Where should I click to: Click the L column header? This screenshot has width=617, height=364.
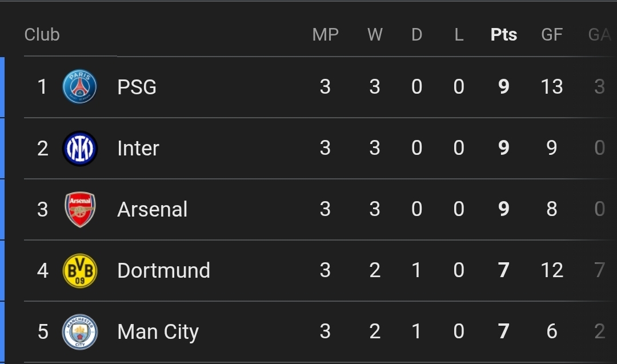(459, 34)
